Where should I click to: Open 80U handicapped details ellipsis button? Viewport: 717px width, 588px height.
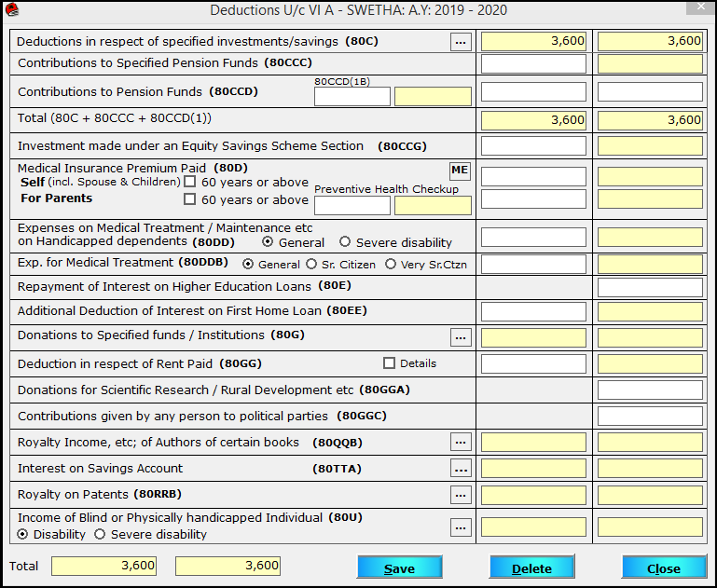point(461,527)
